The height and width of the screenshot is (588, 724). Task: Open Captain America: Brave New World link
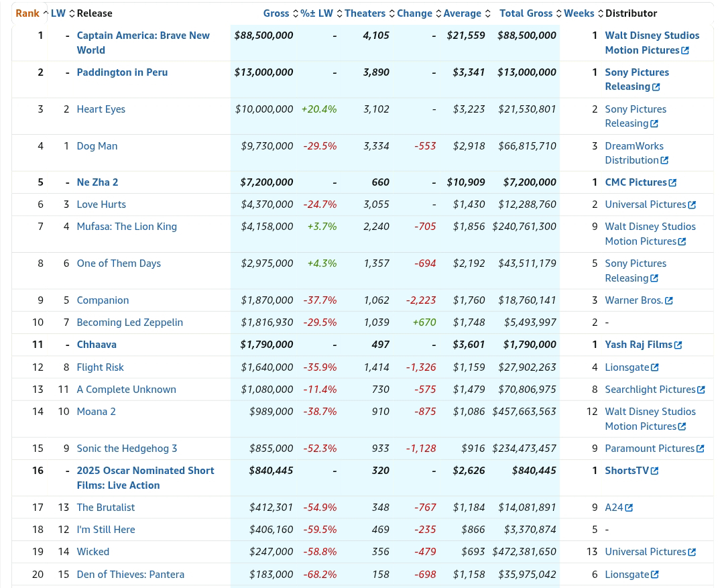point(143,43)
